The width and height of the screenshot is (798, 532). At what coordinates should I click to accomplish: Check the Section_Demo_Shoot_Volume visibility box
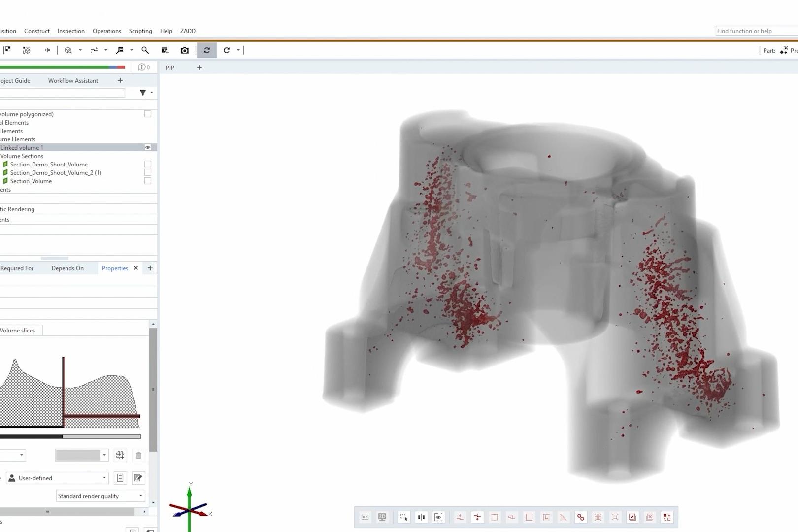(147, 164)
